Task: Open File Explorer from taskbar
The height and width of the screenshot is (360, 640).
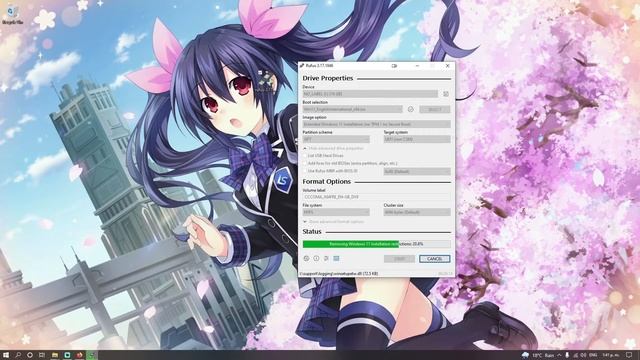Action: point(55,355)
